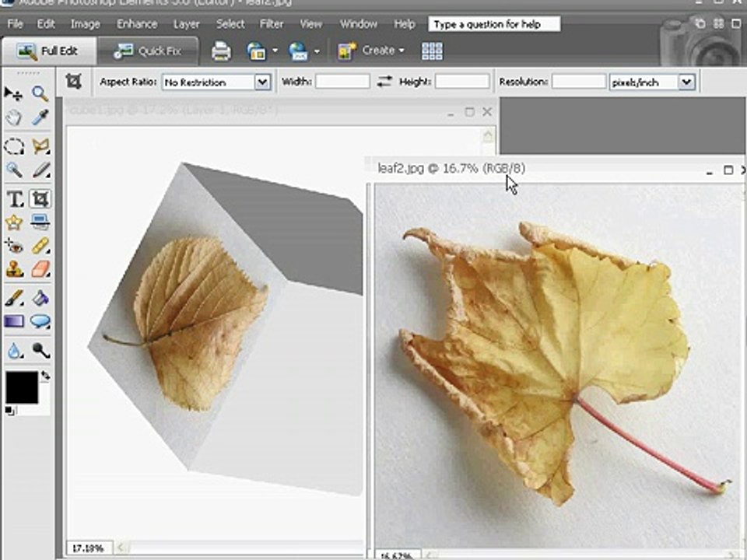The image size is (747, 560).
Task: Select the Brush tool
Action: (14, 299)
